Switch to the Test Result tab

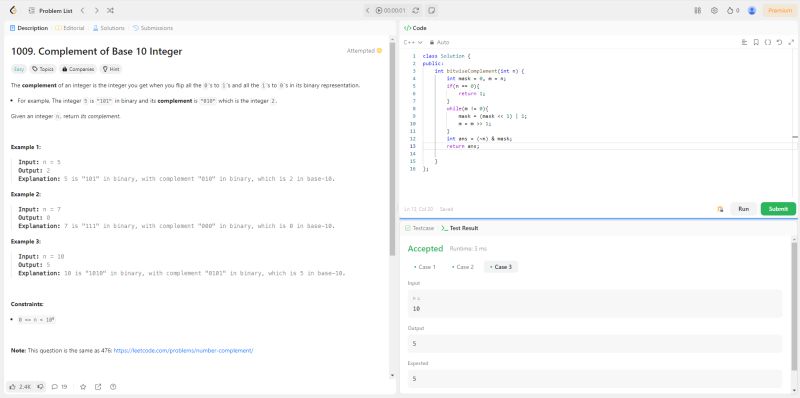(x=460, y=228)
